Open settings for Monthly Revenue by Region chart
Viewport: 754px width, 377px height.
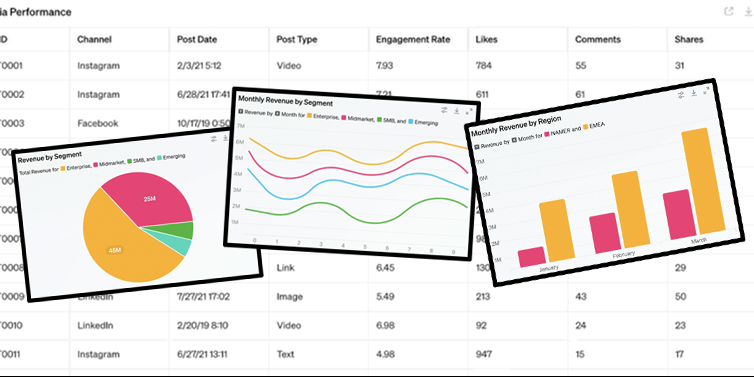coord(681,95)
